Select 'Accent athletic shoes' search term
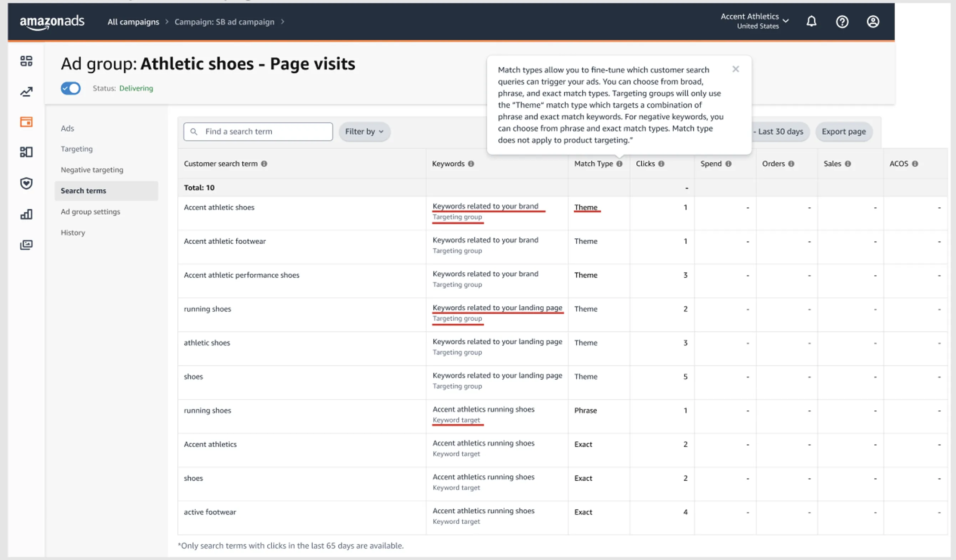The height and width of the screenshot is (560, 956). (x=219, y=207)
